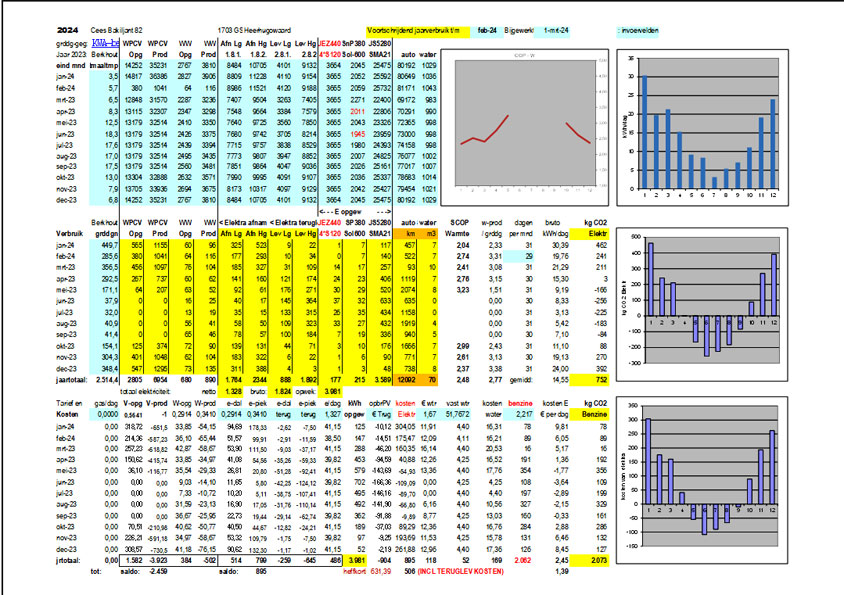Click the red value '1945' in the jun-23 row

click(x=357, y=134)
